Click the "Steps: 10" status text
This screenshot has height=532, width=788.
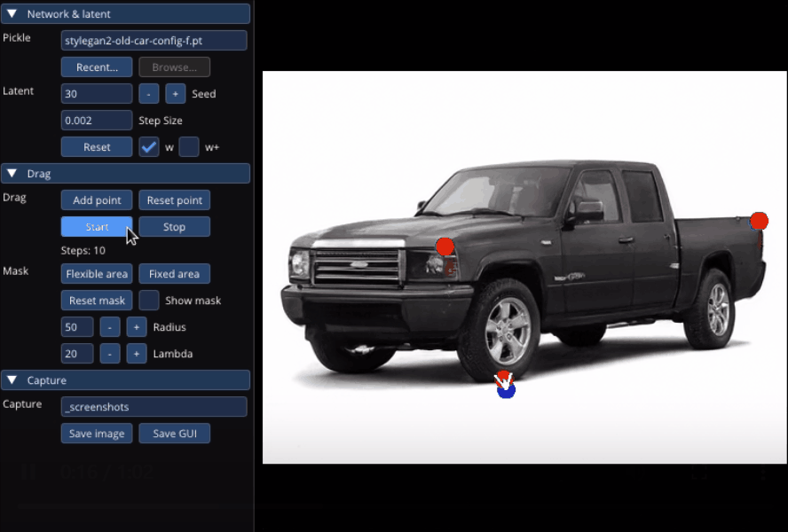83,250
